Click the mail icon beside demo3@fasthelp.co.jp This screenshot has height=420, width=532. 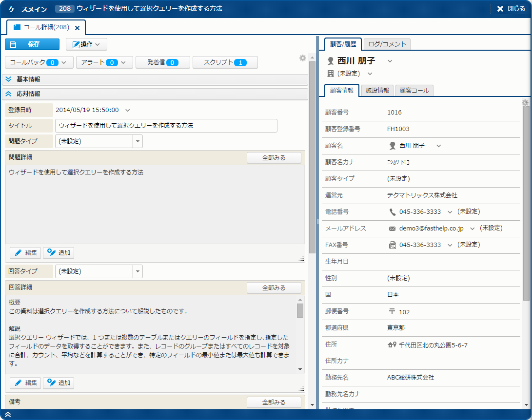(x=392, y=229)
